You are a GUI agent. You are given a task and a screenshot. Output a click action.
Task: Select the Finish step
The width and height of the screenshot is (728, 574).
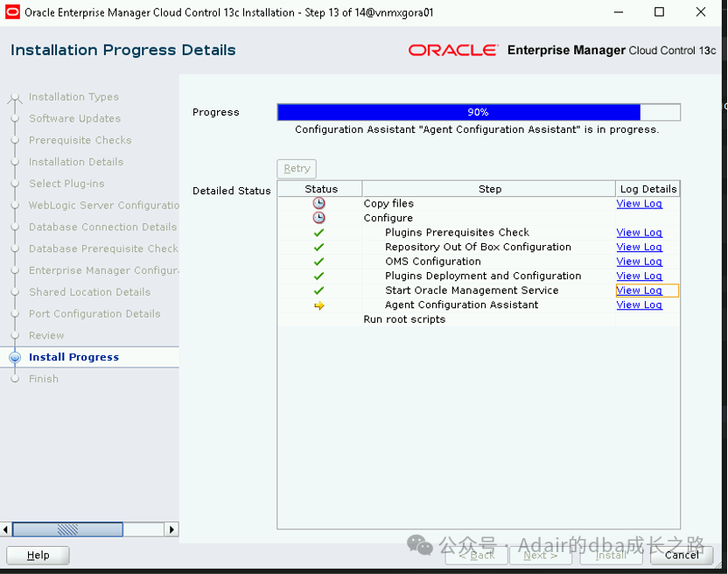tap(44, 379)
